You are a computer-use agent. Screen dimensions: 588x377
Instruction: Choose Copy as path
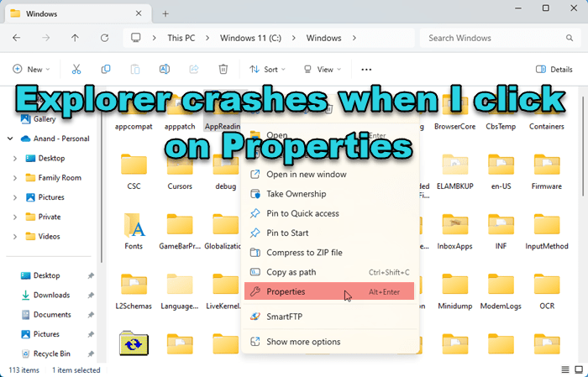(329, 272)
